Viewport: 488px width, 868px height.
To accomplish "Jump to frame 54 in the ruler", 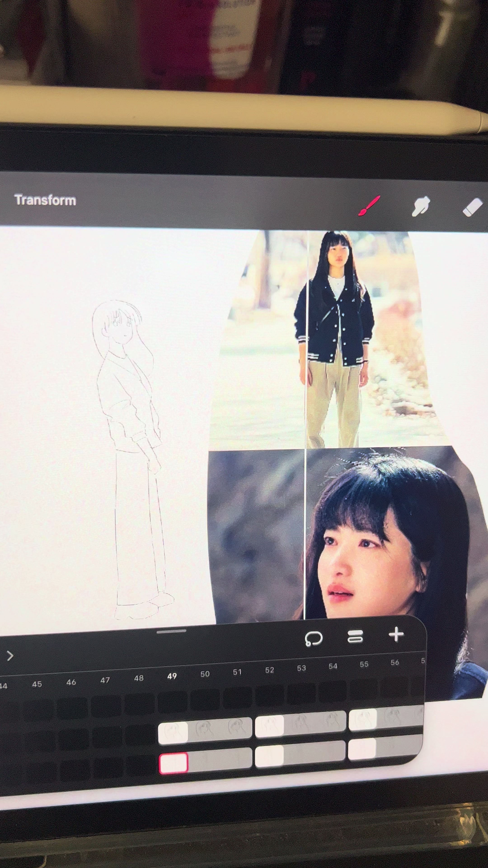I will [x=333, y=666].
